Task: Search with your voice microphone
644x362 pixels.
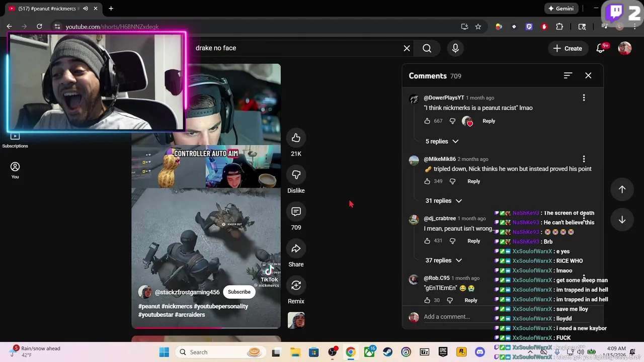Action: pyautogui.click(x=455, y=48)
